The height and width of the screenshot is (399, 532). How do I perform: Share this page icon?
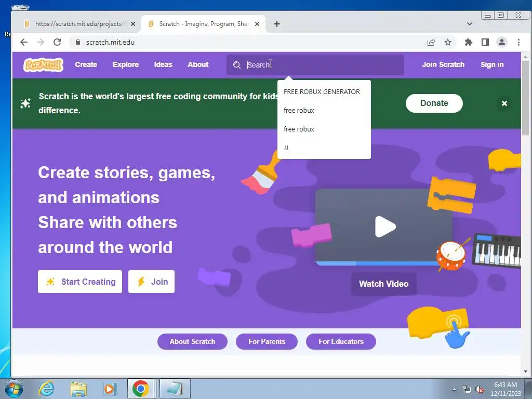[431, 42]
